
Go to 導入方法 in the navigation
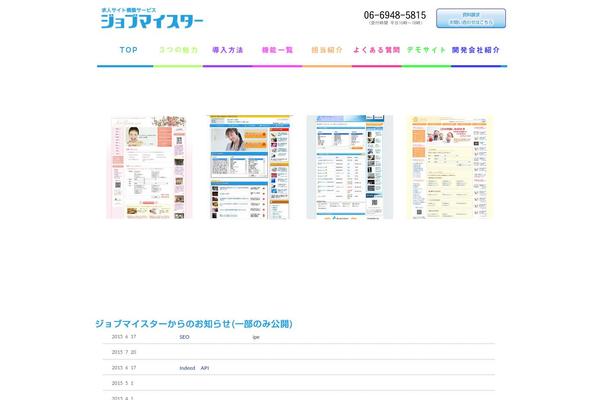coord(228,50)
